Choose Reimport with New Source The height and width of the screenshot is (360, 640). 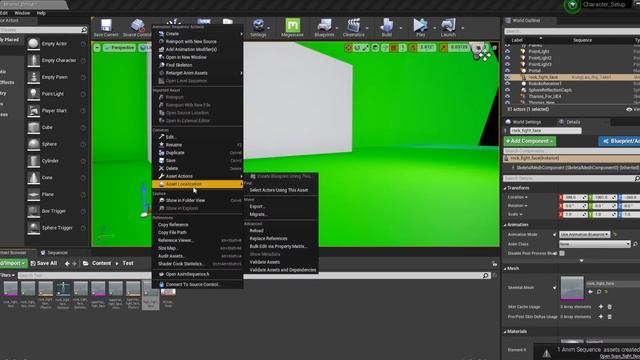[x=198, y=42]
